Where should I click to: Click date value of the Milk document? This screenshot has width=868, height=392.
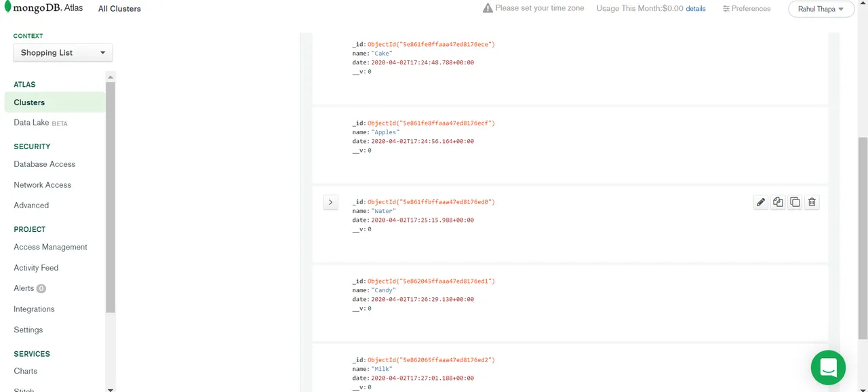pos(422,378)
